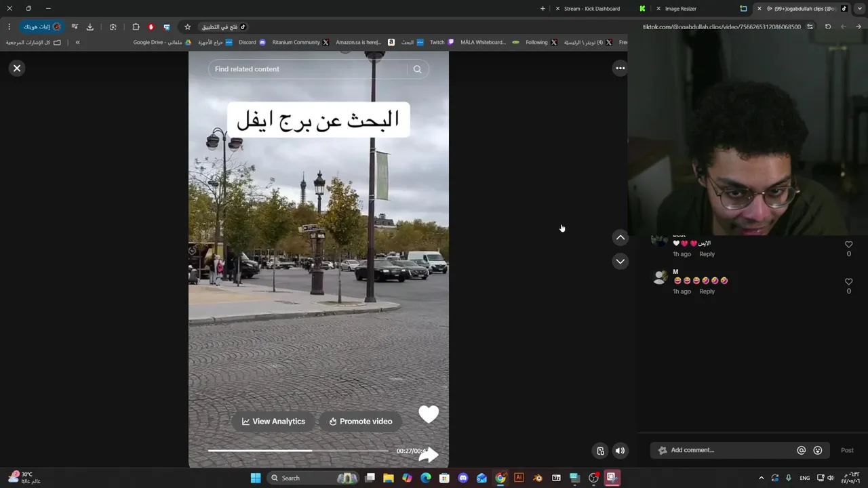Reply to the الايس comment
Image resolution: width=868 pixels, height=488 pixels.
coord(707,254)
